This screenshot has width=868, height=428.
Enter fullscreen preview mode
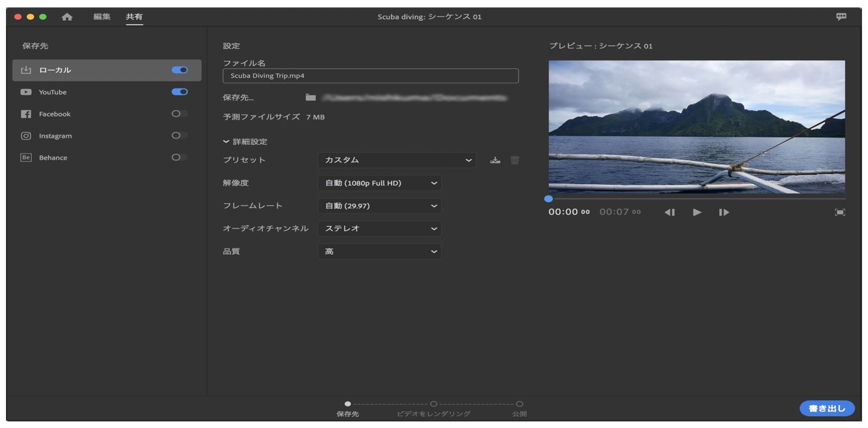point(840,212)
